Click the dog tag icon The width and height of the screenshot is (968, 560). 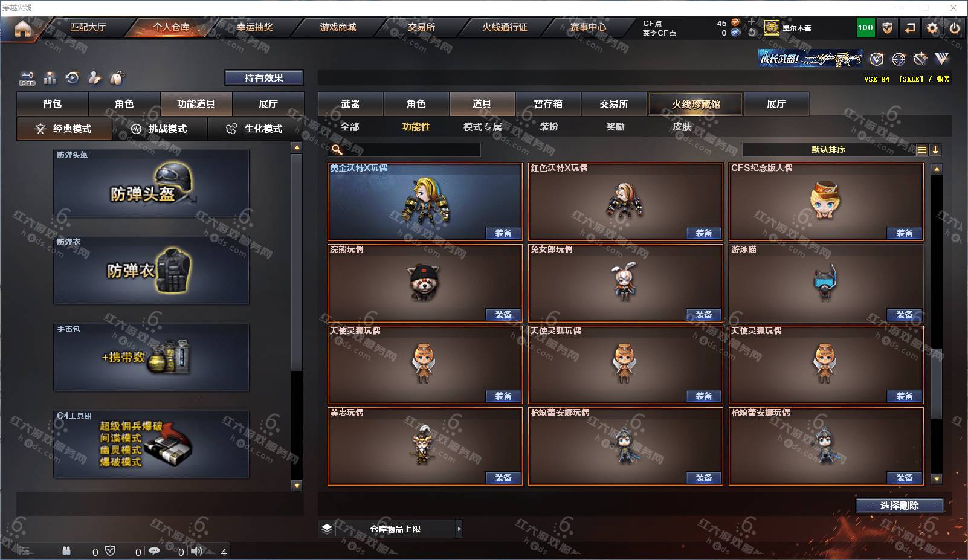[x=117, y=77]
